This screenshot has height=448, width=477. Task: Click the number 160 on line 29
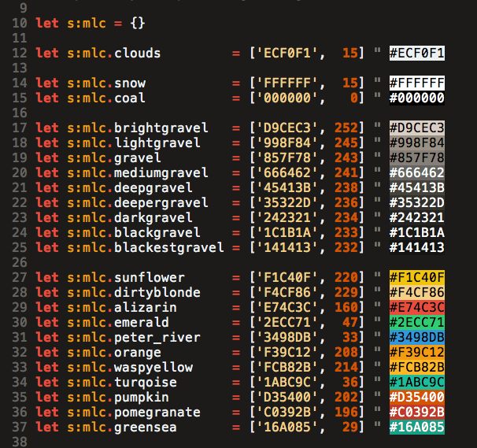[x=346, y=307]
